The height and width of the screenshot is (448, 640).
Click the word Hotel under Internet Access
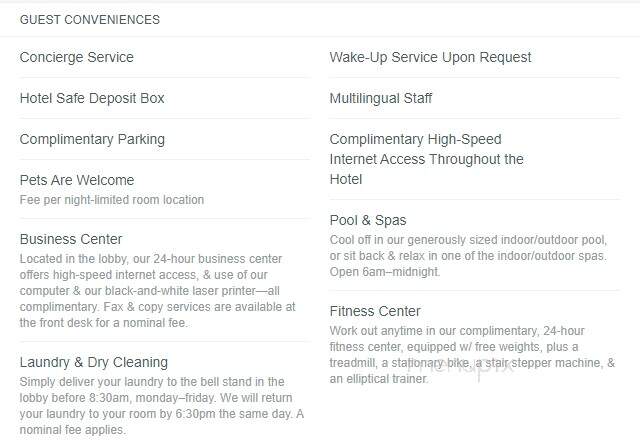(346, 180)
